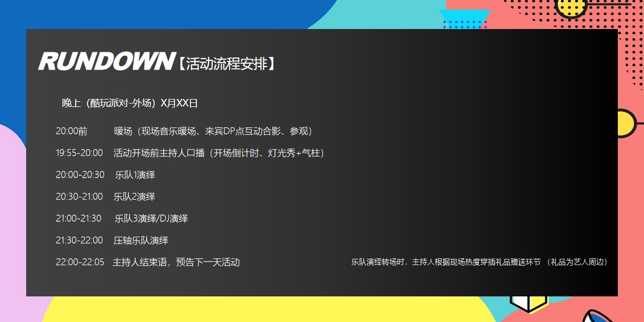Select the text 乐队3演绎/DJ演绎

pyautogui.click(x=151, y=218)
